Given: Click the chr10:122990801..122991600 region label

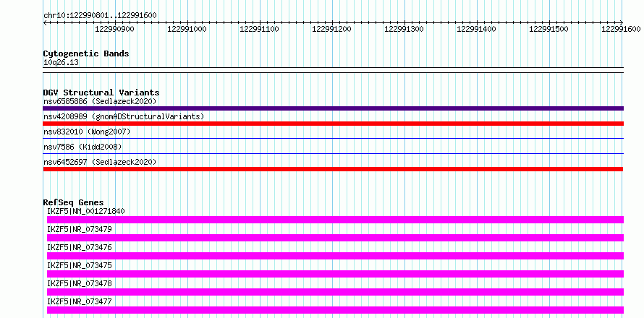Looking at the screenshot, I should [x=100, y=15].
